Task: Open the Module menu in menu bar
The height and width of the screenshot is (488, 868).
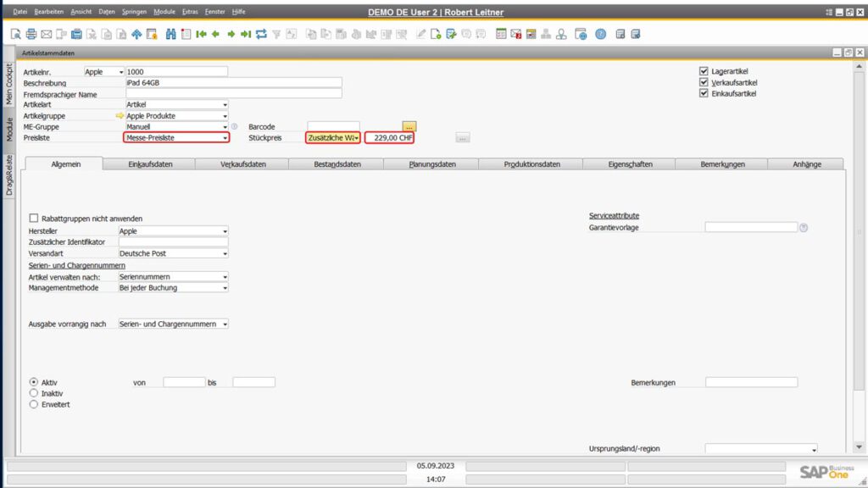Action: pyautogui.click(x=164, y=12)
